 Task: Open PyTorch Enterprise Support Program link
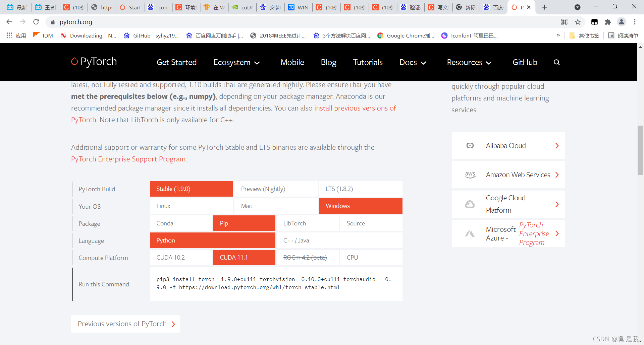(128, 159)
